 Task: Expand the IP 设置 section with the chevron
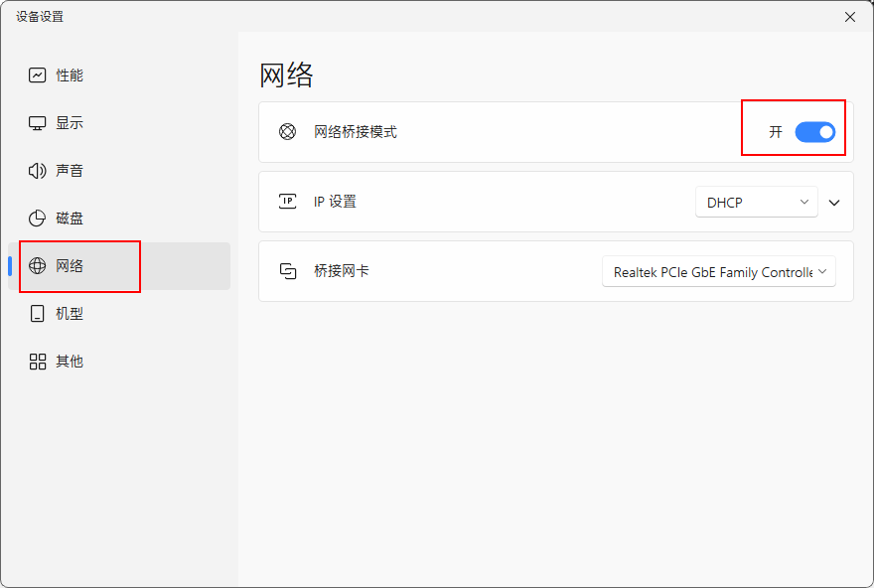pyautogui.click(x=834, y=203)
